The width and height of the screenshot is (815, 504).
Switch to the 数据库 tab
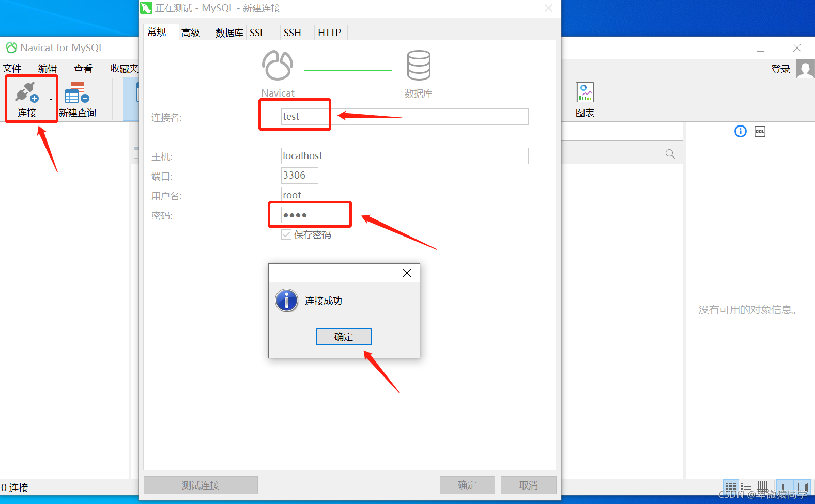coord(229,33)
